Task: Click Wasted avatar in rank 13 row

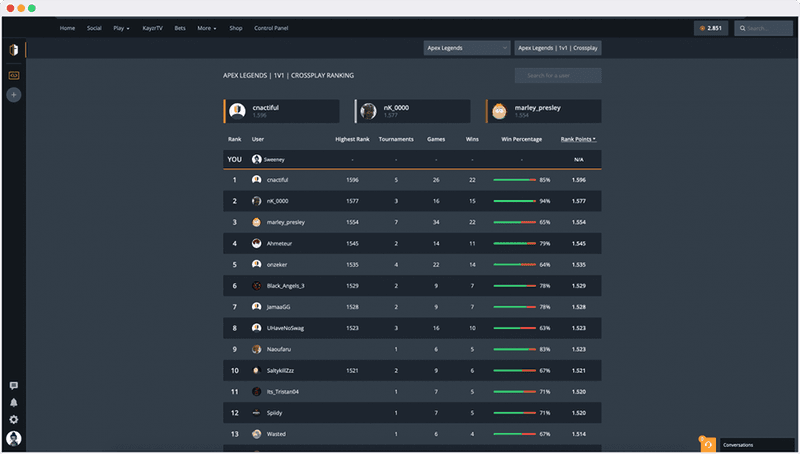Action: [257, 434]
